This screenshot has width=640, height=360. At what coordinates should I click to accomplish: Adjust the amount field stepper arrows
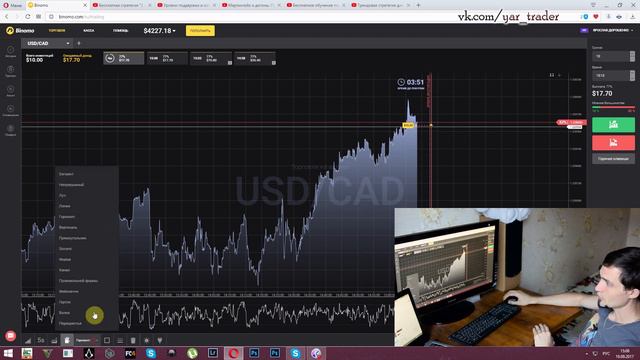[632, 56]
